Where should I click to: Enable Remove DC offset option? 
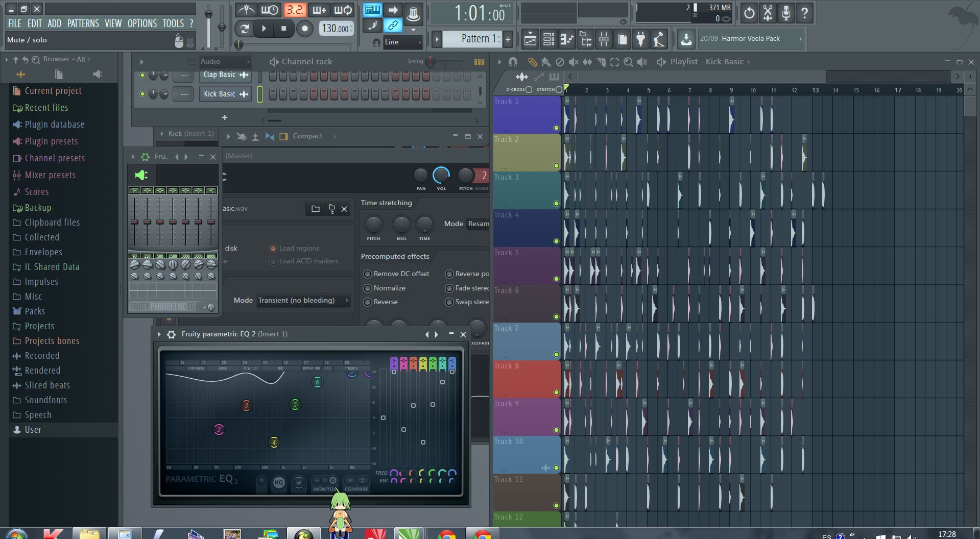coord(367,274)
